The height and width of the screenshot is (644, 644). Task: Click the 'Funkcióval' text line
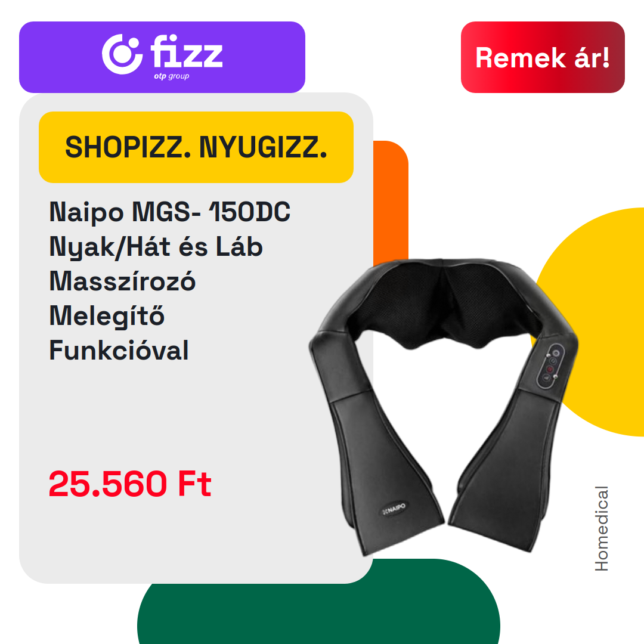click(x=119, y=351)
